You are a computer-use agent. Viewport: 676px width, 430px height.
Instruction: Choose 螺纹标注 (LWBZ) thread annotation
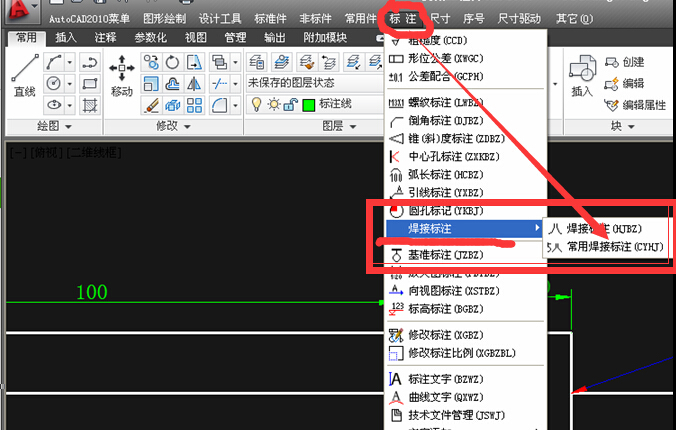click(x=445, y=102)
